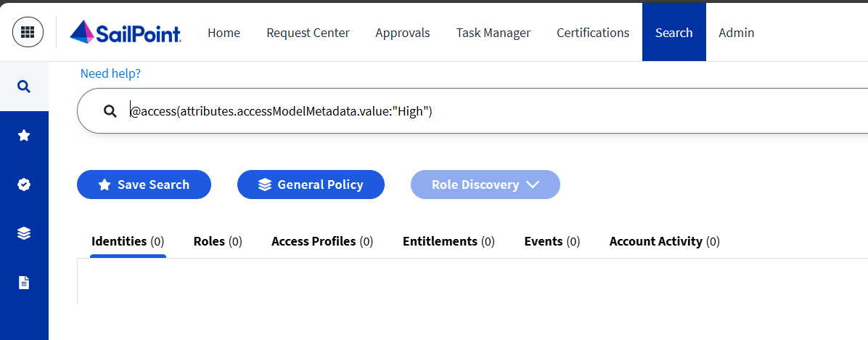Click the SailPoint logo
Image resolution: width=868 pixels, height=340 pixels.
pos(126,33)
